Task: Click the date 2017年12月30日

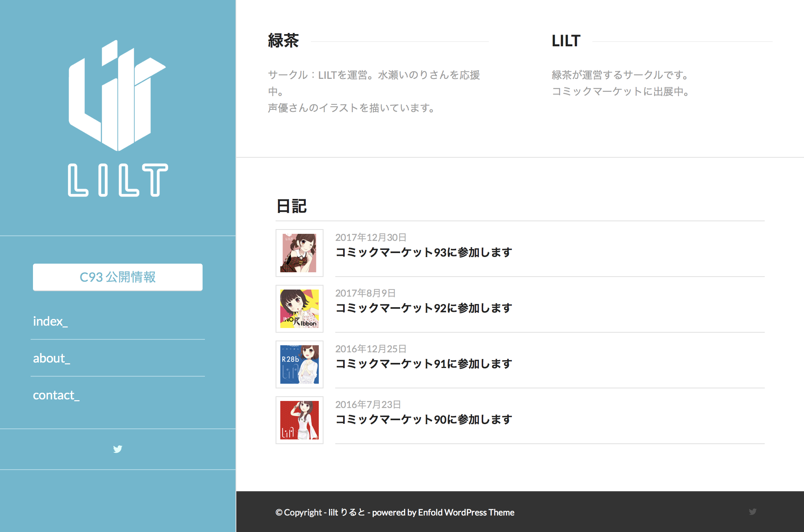Action: (371, 237)
